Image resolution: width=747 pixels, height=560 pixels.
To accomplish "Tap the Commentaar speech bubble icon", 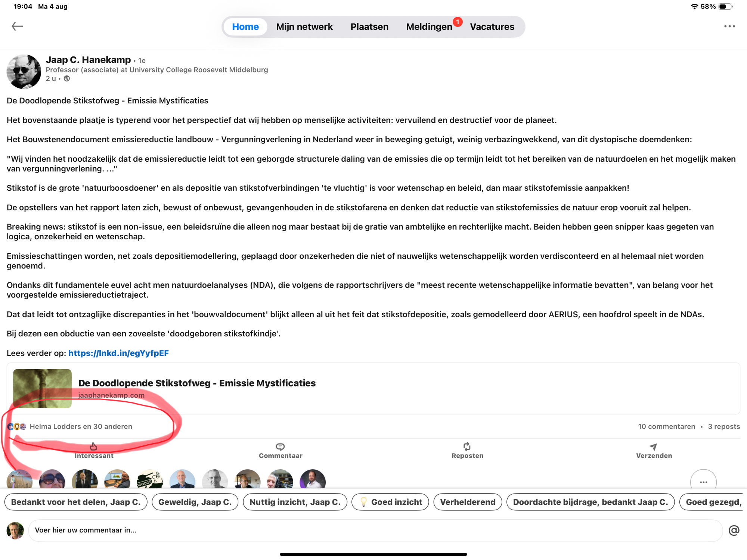I will click(280, 447).
